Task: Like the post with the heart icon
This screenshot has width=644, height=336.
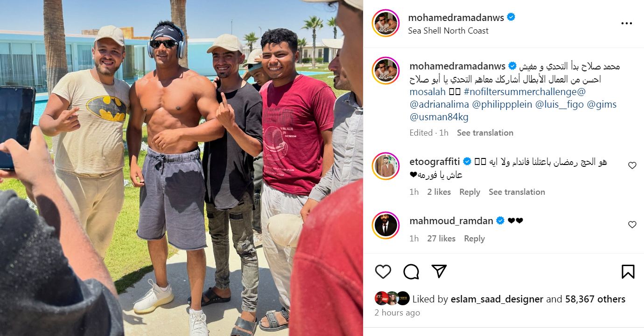Action: click(x=383, y=271)
